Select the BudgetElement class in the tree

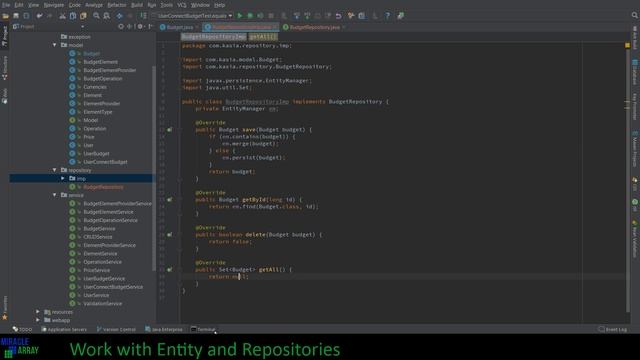(100, 62)
